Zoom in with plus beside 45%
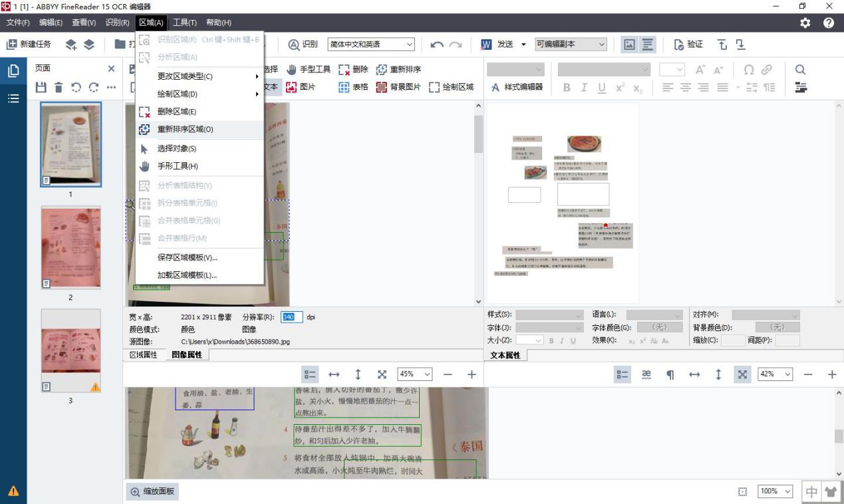Viewport: 844px width, 504px height. tap(472, 375)
